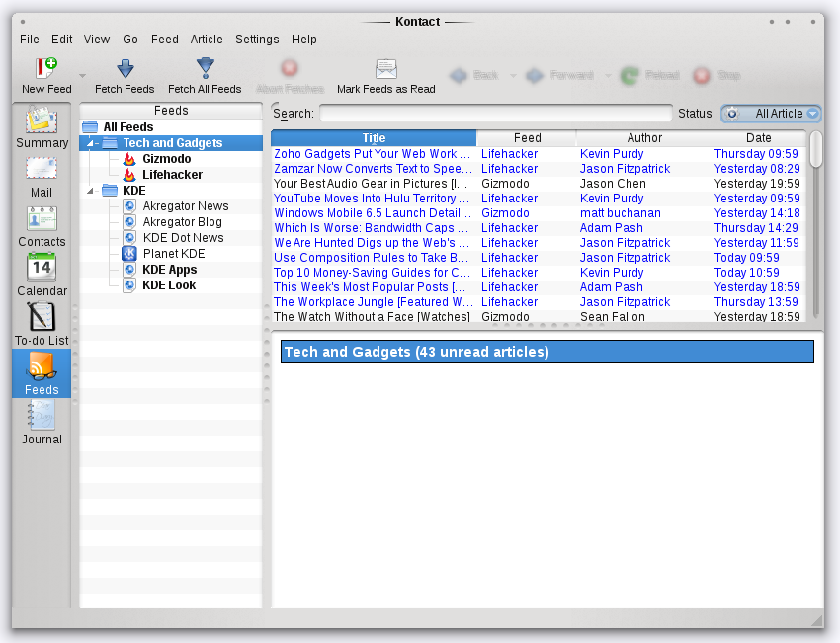840x643 pixels.
Task: Open the Contacts sidebar module
Action: [x=42, y=219]
